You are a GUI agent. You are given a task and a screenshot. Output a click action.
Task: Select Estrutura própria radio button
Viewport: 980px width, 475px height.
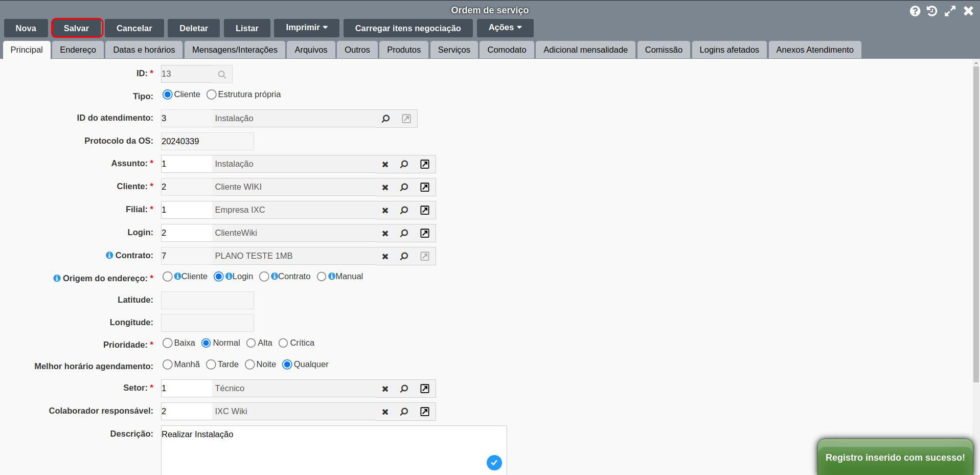[211, 95]
